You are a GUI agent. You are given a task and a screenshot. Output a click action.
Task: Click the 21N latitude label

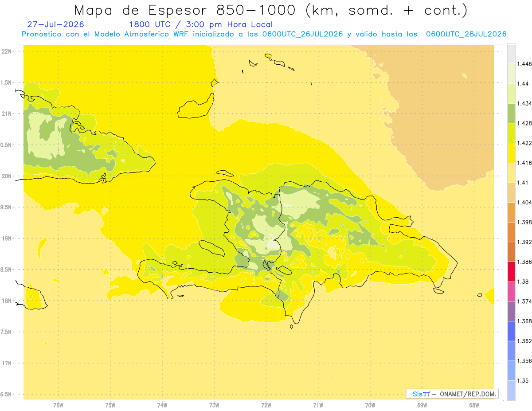[x=7, y=114]
